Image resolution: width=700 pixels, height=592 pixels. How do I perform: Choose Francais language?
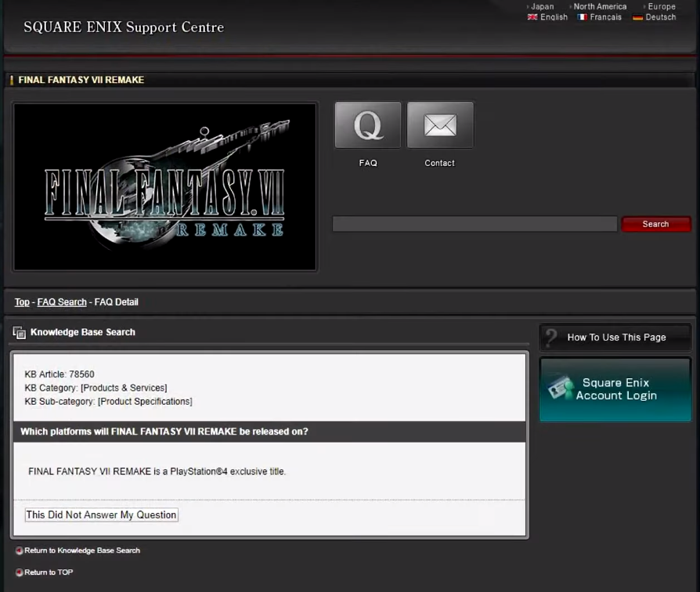605,17
